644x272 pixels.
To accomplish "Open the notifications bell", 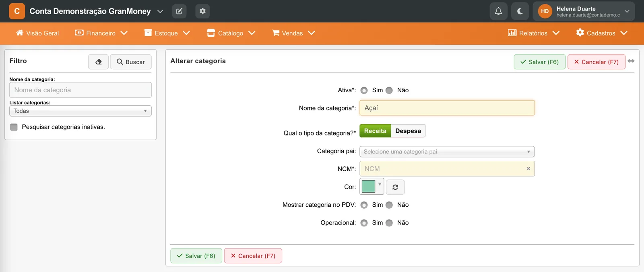I will click(x=498, y=11).
